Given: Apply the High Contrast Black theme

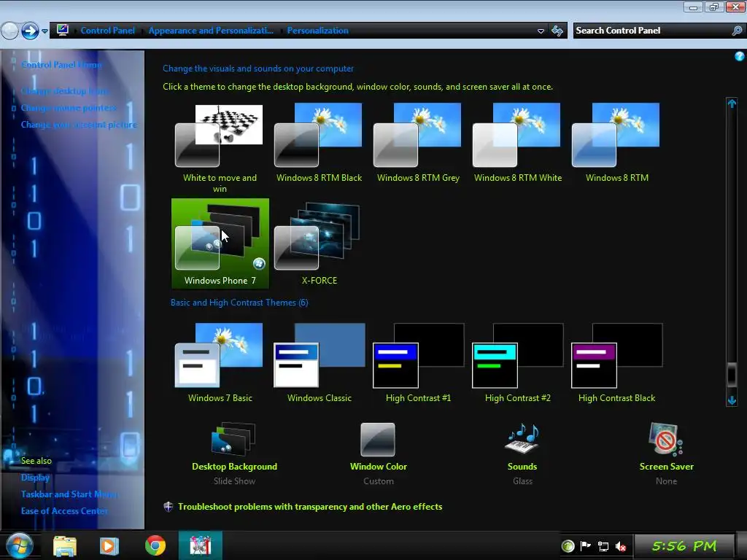Looking at the screenshot, I should click(616, 363).
